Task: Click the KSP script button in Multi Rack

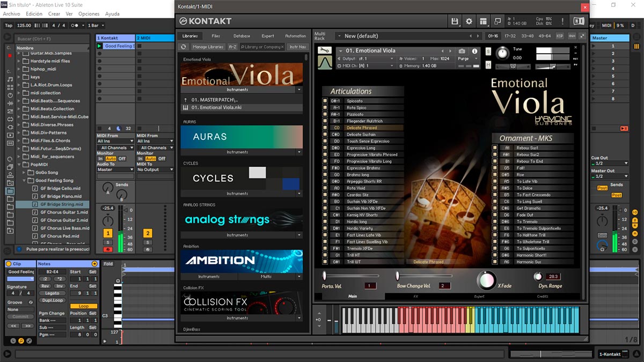Action: [560, 36]
